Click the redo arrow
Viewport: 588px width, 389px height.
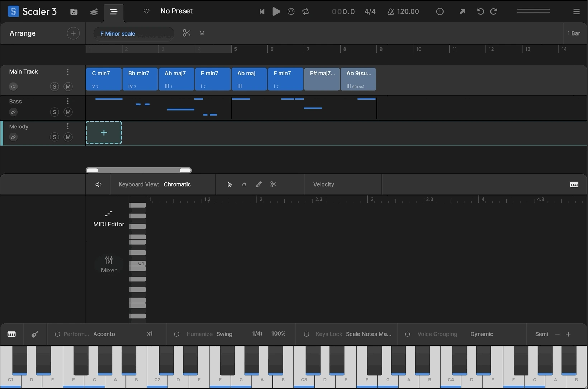pos(494,11)
